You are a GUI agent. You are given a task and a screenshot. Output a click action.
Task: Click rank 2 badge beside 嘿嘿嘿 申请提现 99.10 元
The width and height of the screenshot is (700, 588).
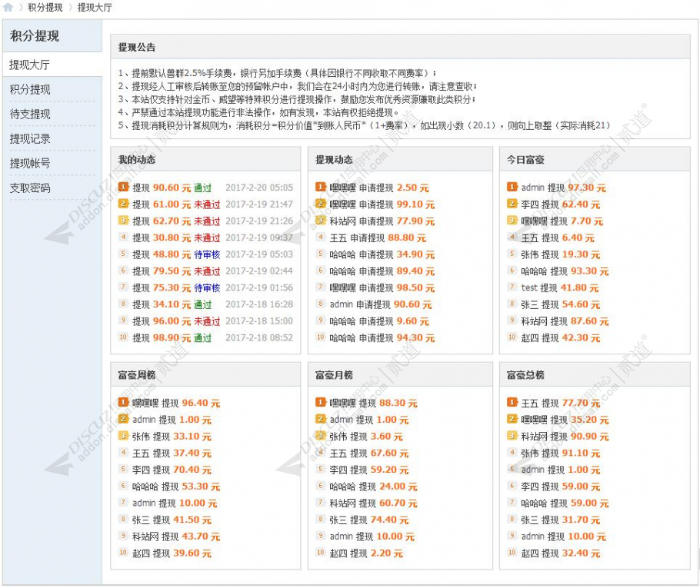pyautogui.click(x=321, y=204)
